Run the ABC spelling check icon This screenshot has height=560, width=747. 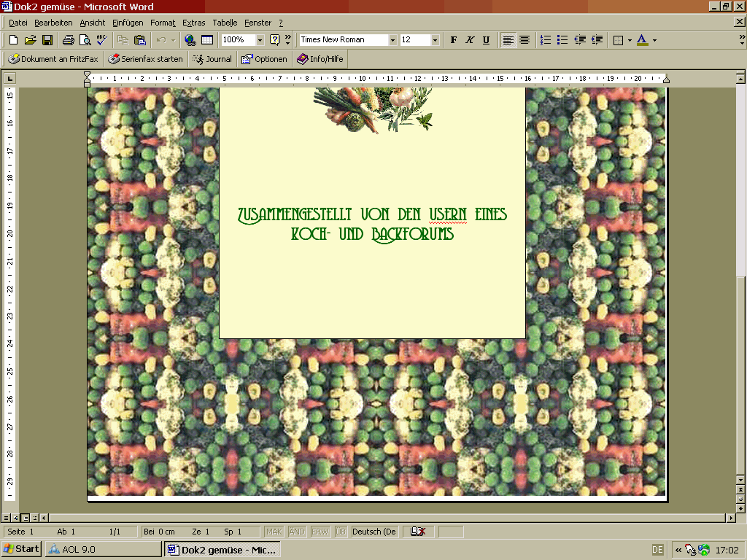[x=101, y=40]
